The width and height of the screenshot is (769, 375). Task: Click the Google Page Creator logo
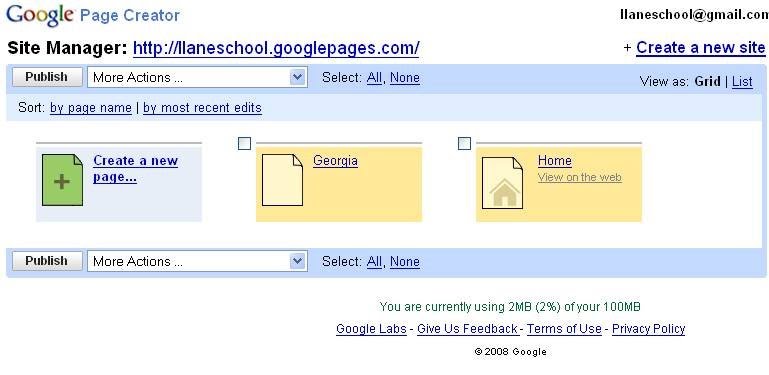pyautogui.click(x=93, y=15)
